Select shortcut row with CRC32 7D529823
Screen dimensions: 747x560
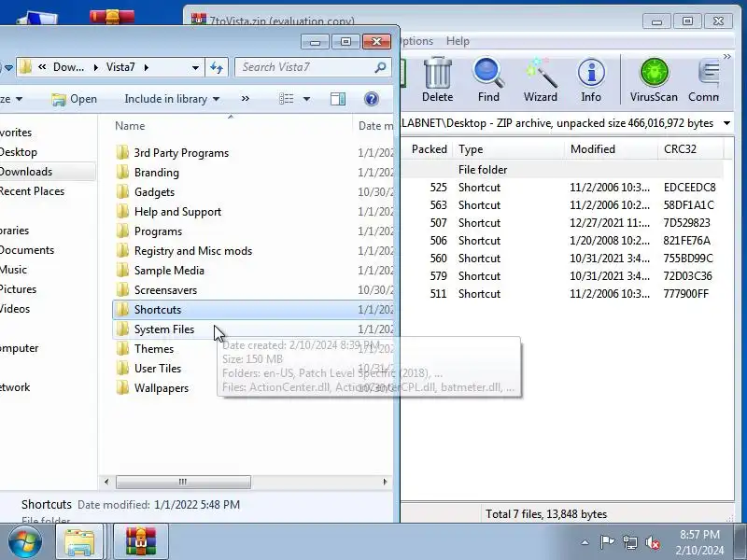[x=562, y=223]
